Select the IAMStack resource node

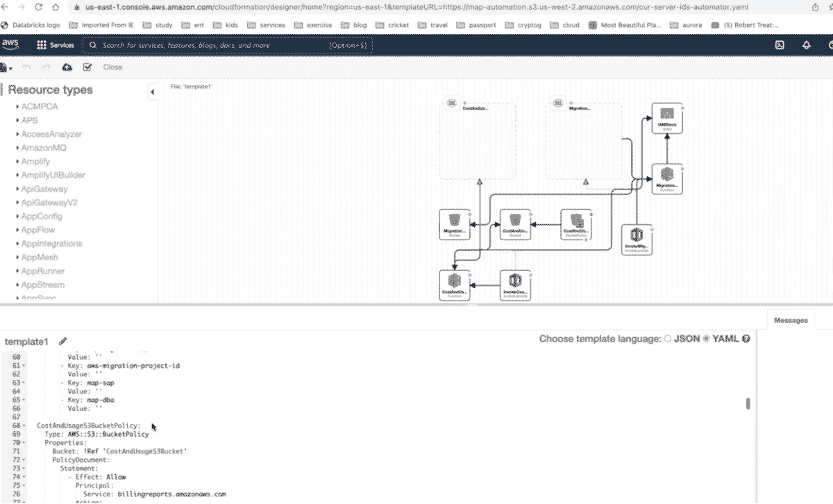(x=667, y=119)
